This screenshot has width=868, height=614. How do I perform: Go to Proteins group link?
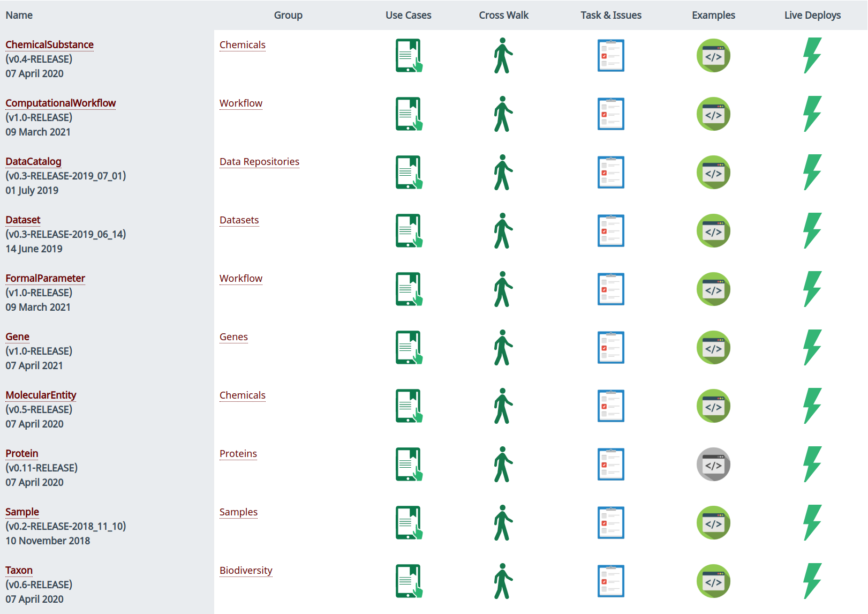point(238,453)
